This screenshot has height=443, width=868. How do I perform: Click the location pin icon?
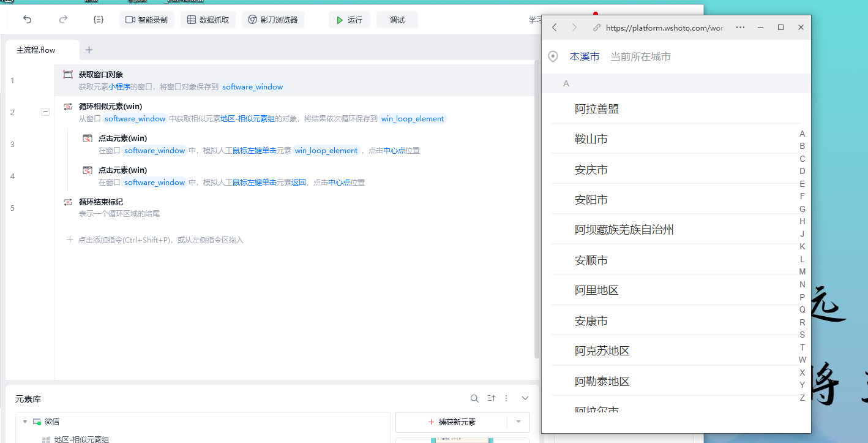(553, 56)
